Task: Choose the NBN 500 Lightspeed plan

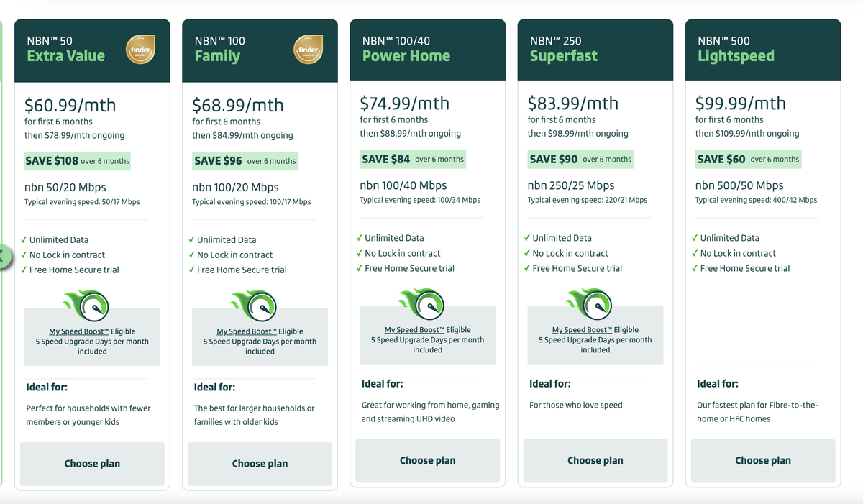Action: 762,460
